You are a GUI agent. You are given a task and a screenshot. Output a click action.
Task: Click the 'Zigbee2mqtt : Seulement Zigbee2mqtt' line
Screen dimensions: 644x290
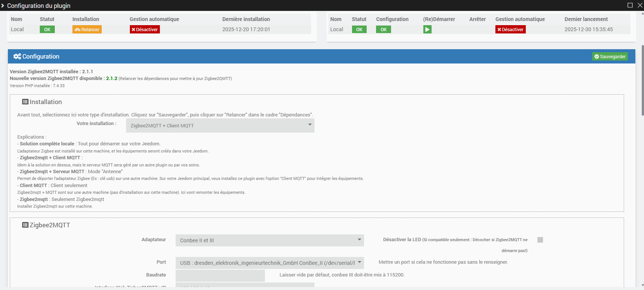click(x=61, y=199)
